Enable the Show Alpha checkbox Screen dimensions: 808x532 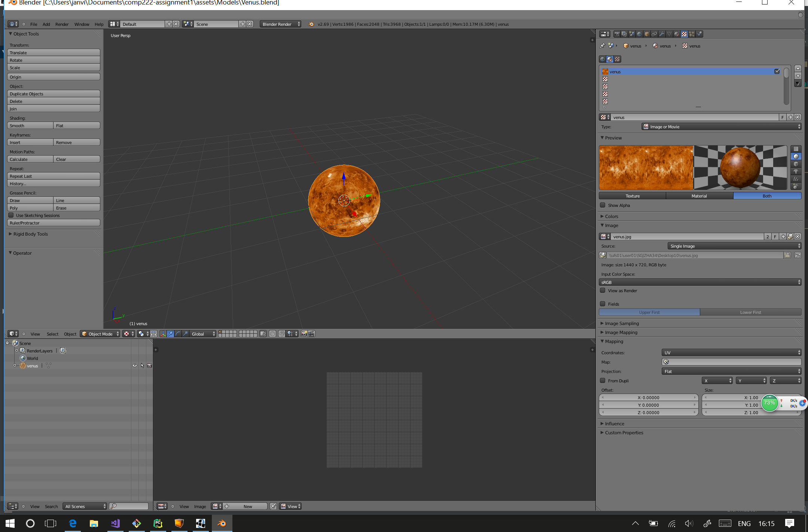(603, 205)
